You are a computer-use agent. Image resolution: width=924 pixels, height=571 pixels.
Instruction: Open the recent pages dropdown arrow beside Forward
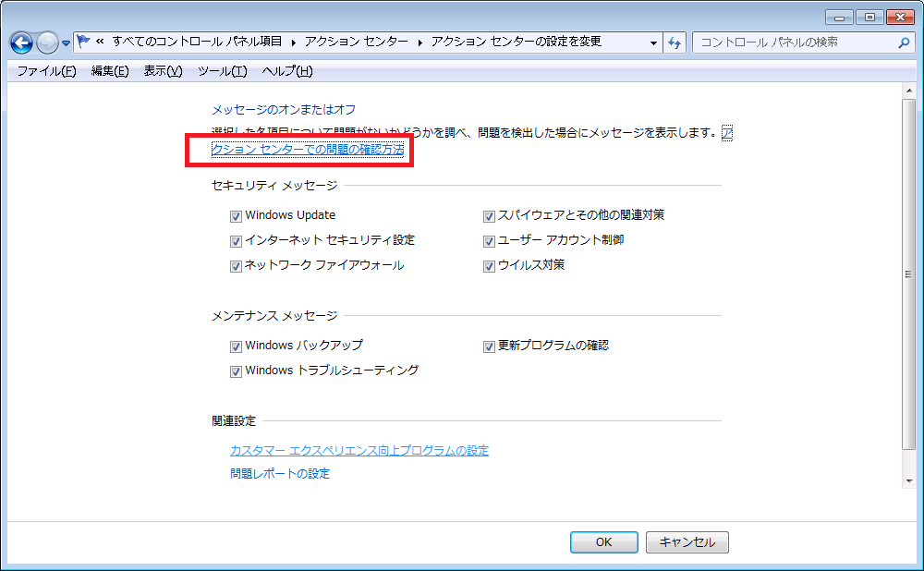(67, 43)
